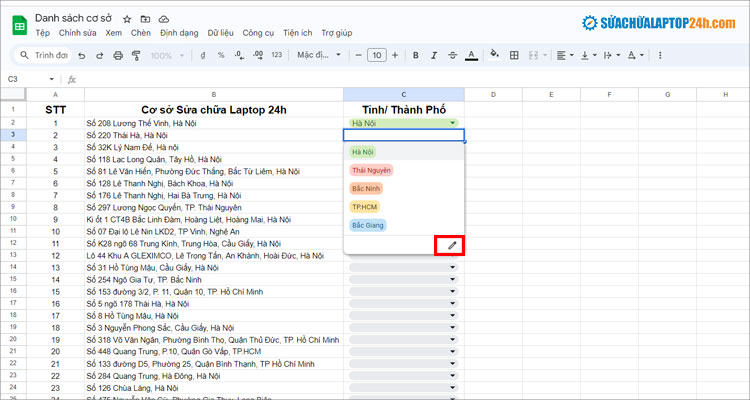
Task: Click the font size field showing 10
Action: [377, 56]
